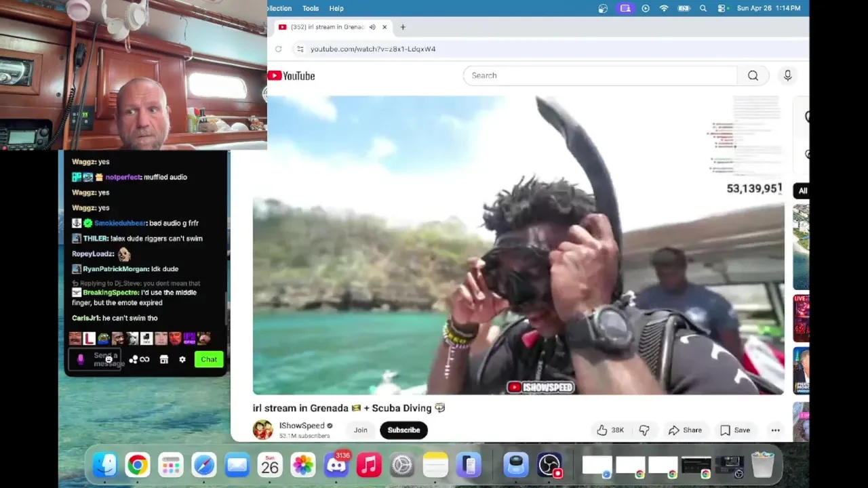Image resolution: width=868 pixels, height=488 pixels.
Task: Select the Pepe frog emote
Action: [104, 338]
